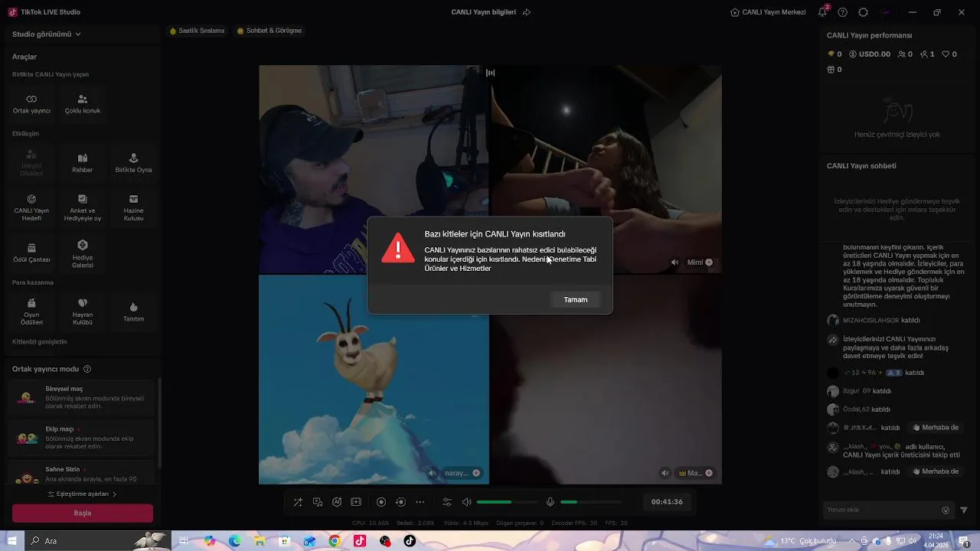Click MIZAHCISILAHSOR username in chat

click(x=871, y=321)
